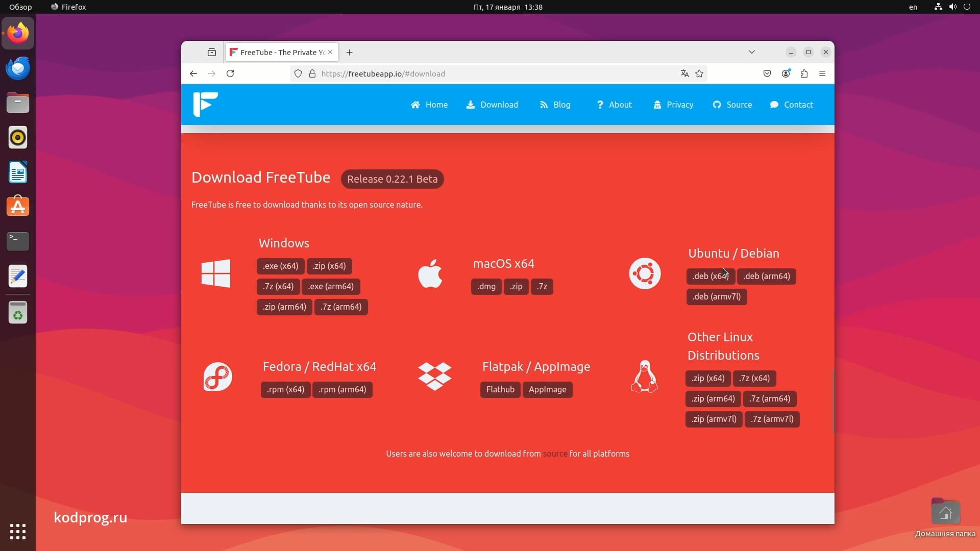Open the Blog navigation item
The height and width of the screenshot is (551, 980).
point(555,105)
